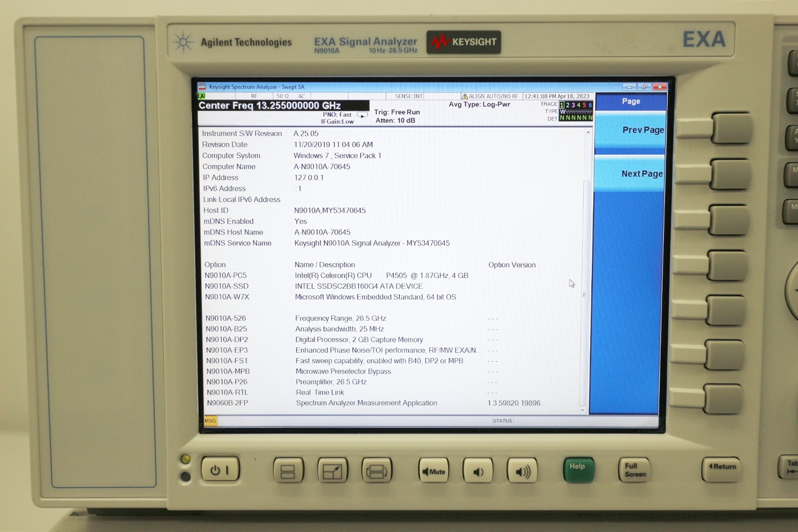Click the Trig: Free Run readout
Viewport: 798px width, 532px height.
397,112
